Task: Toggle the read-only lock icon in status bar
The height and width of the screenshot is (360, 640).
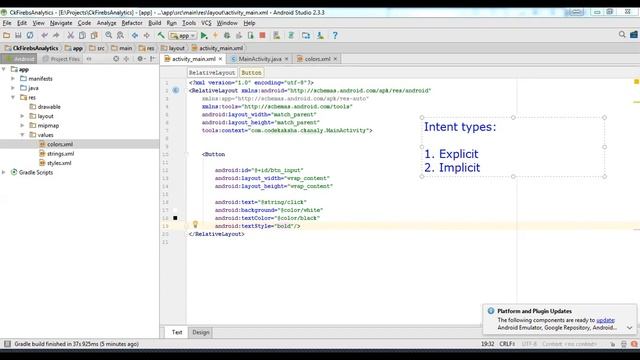Action: click(613, 344)
